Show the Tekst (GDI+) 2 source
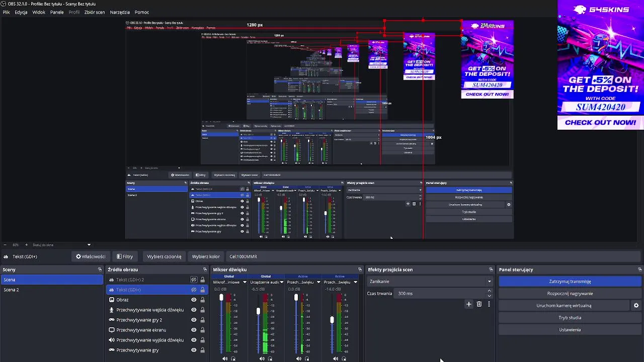644x362 pixels. click(194, 280)
